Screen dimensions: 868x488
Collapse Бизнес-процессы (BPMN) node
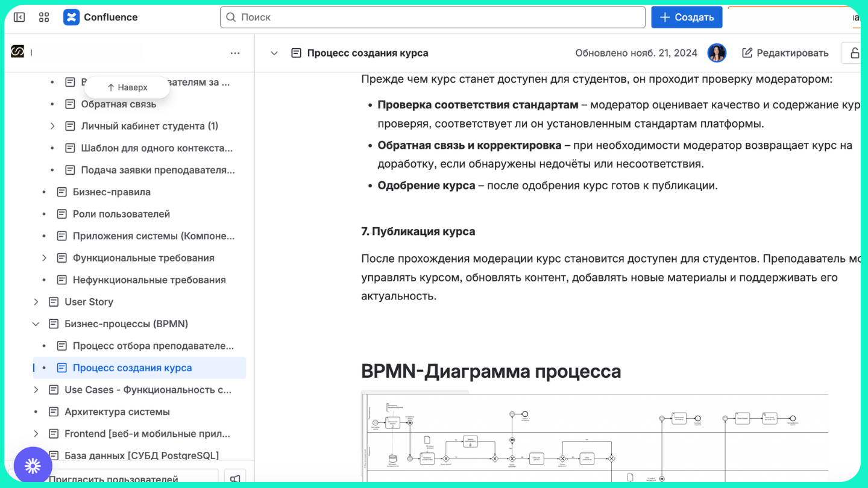(36, 324)
